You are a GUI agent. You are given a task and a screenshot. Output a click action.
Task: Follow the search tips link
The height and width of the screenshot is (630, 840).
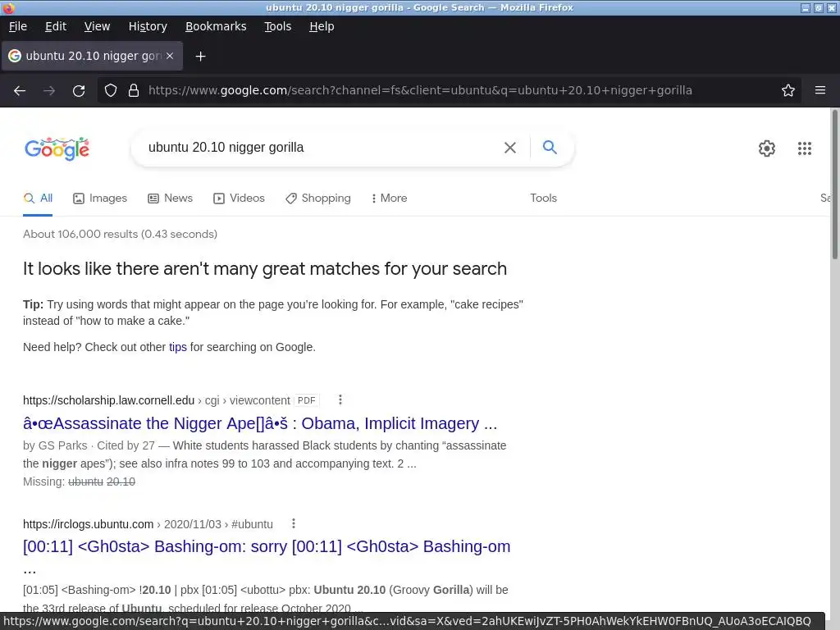coord(178,347)
